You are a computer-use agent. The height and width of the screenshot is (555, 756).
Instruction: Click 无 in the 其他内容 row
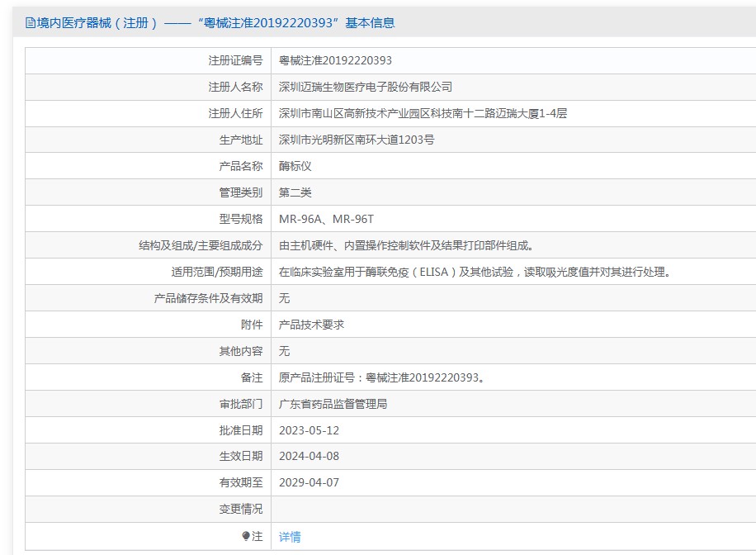tap(285, 351)
